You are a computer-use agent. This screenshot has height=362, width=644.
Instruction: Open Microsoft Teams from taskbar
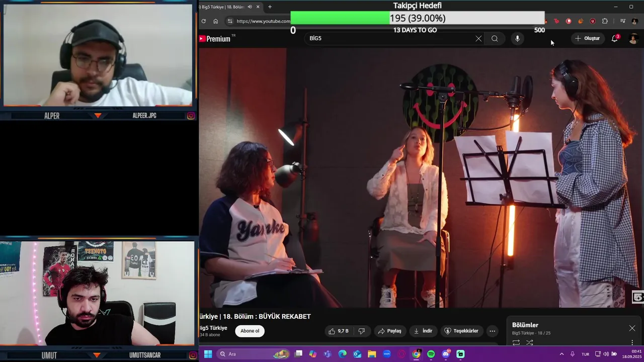click(328, 354)
